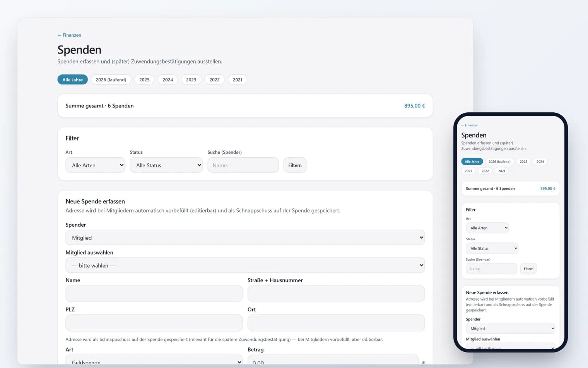Open the desktop Art dropdown showing Geldspende
Screen dimensions: 588x368
pos(154,360)
